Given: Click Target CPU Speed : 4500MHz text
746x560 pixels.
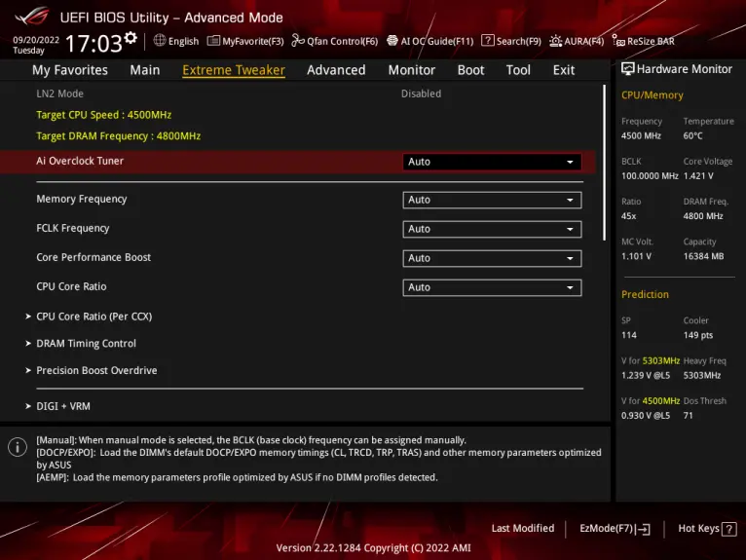Looking at the screenshot, I should (103, 115).
